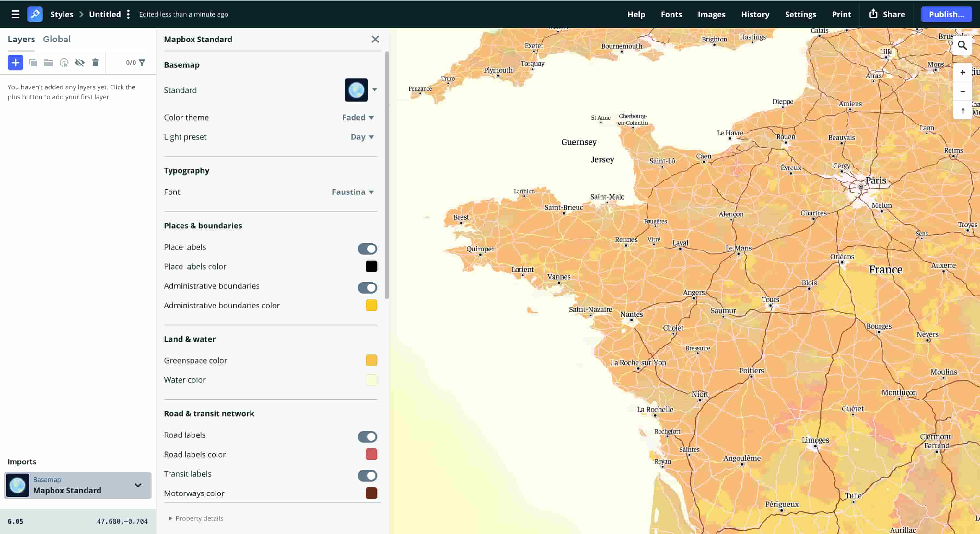Zoom in on the map
980x534 pixels.
(963, 72)
